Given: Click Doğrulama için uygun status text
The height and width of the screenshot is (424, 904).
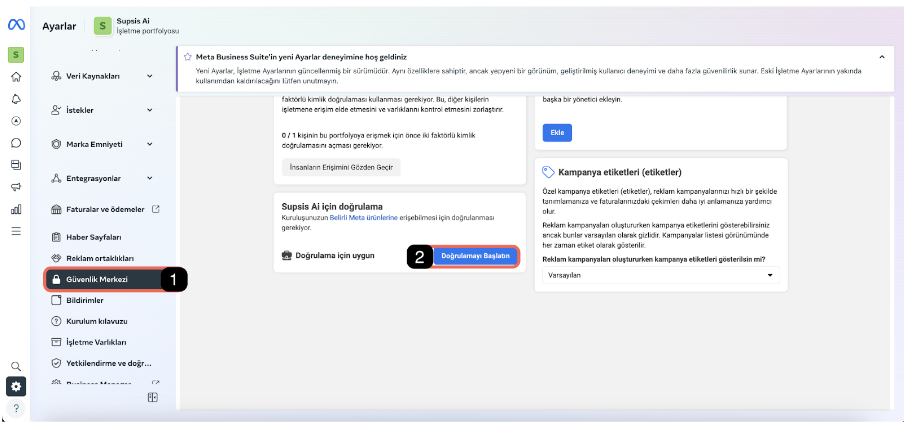Looking at the screenshot, I should [335, 255].
